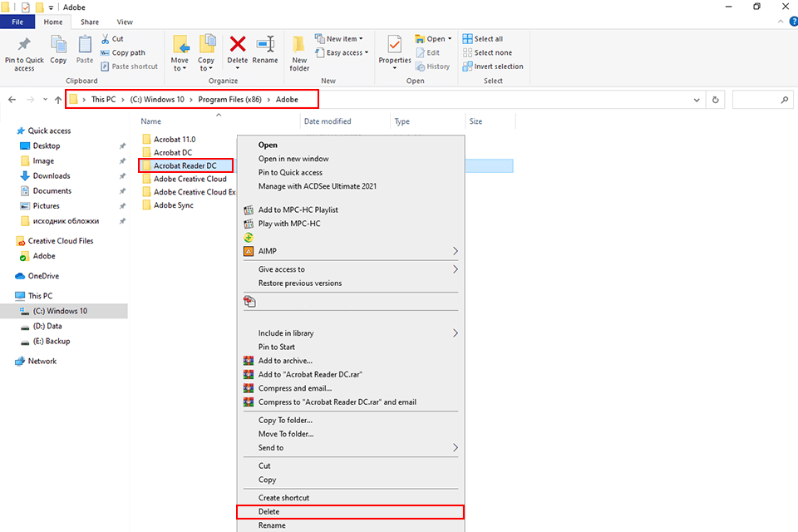Screen dimensions: 798x532
Task: Open Documents in the navigation pane
Action: (52, 191)
